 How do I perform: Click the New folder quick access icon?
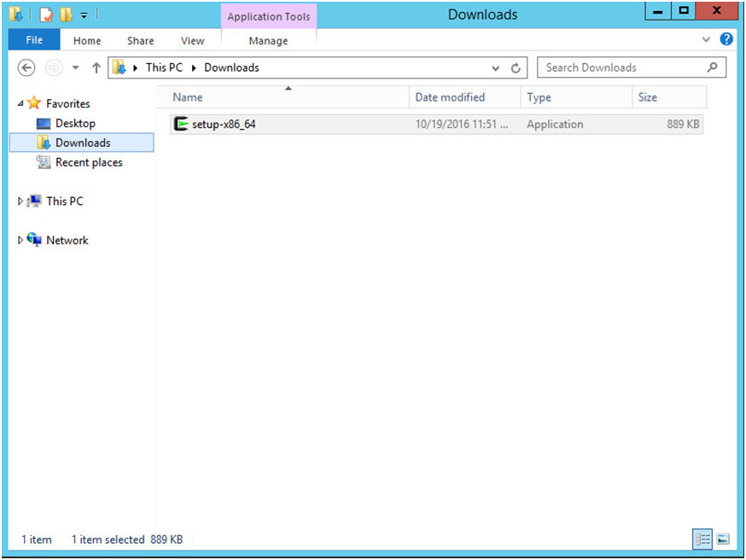coord(66,15)
